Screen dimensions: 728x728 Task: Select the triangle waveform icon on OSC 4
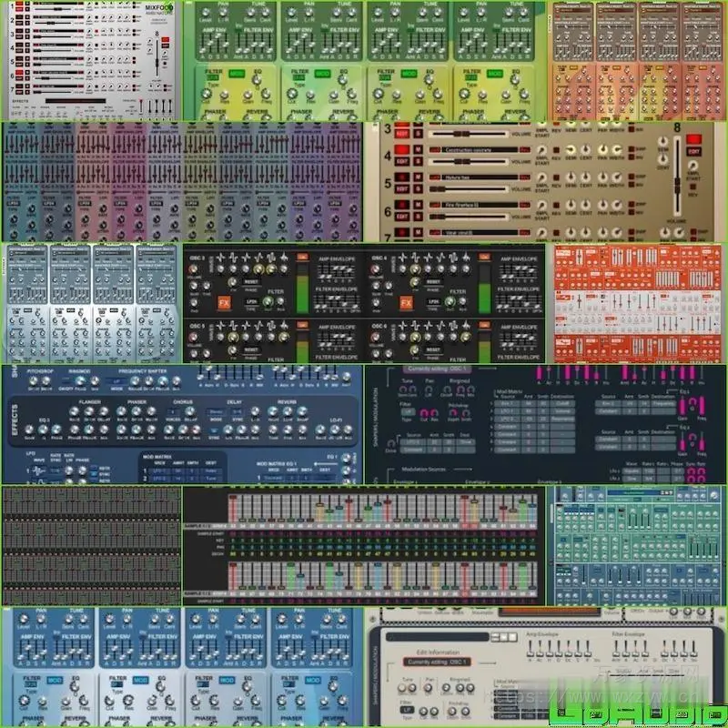(428, 258)
